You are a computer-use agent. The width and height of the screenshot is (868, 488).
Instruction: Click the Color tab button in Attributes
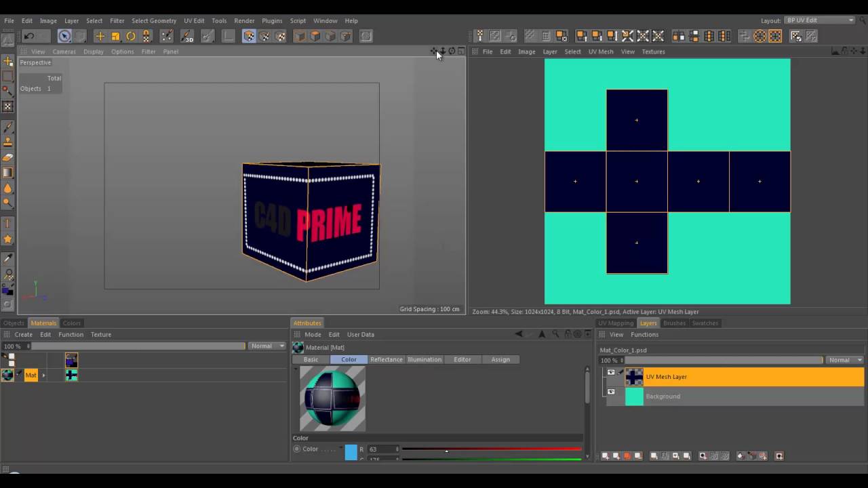click(349, 359)
